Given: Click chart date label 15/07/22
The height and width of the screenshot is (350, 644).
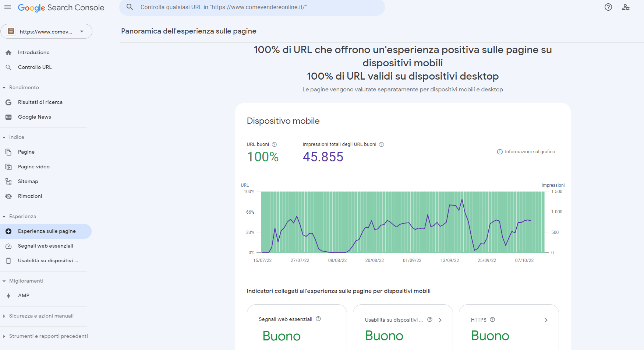Looking at the screenshot, I should pos(262,260).
